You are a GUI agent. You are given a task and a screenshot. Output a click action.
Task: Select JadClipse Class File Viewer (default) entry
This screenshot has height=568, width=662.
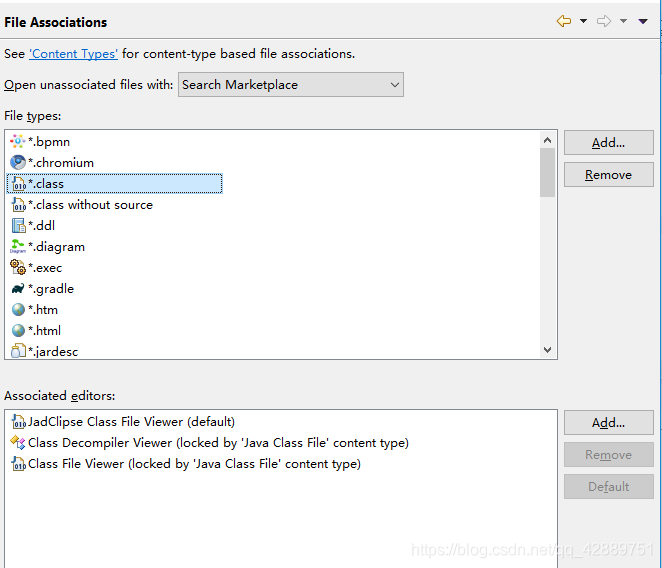[131, 421]
